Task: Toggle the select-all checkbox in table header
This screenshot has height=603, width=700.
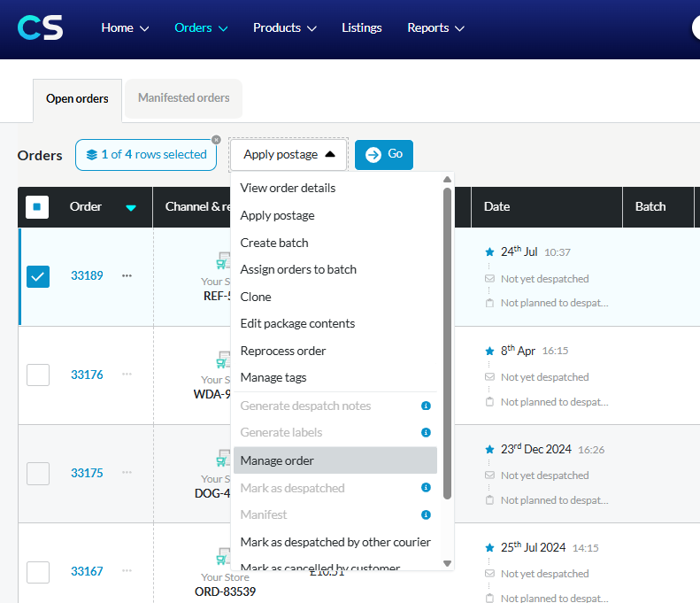Action: point(37,207)
